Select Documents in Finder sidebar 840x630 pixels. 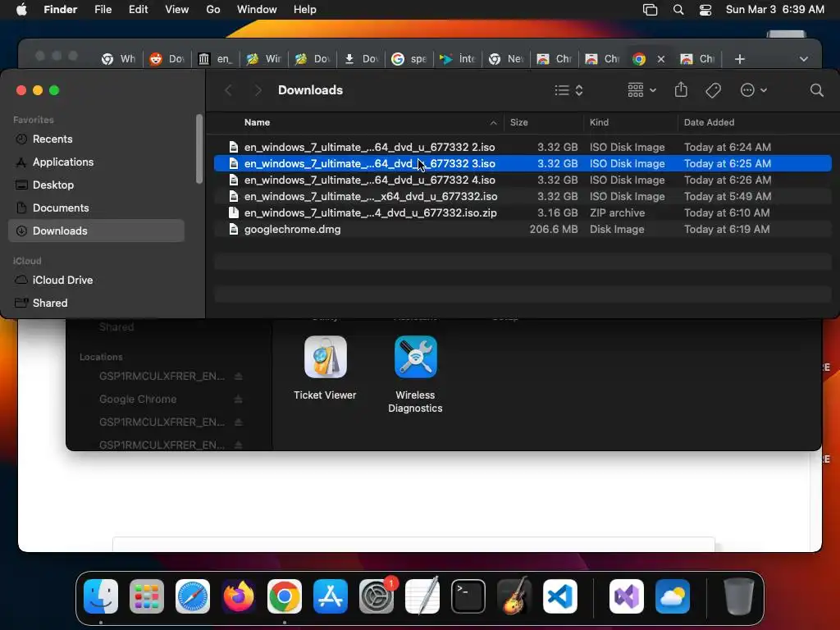(x=97, y=208)
